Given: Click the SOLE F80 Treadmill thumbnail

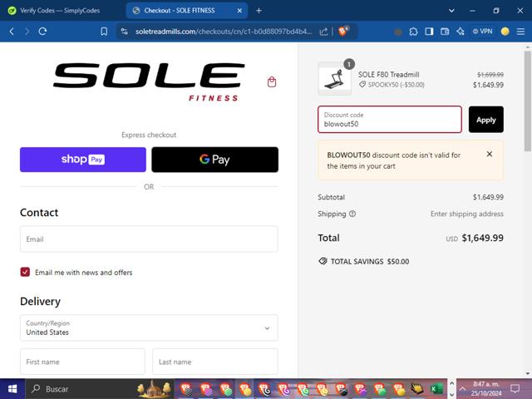Looking at the screenshot, I should [x=334, y=78].
